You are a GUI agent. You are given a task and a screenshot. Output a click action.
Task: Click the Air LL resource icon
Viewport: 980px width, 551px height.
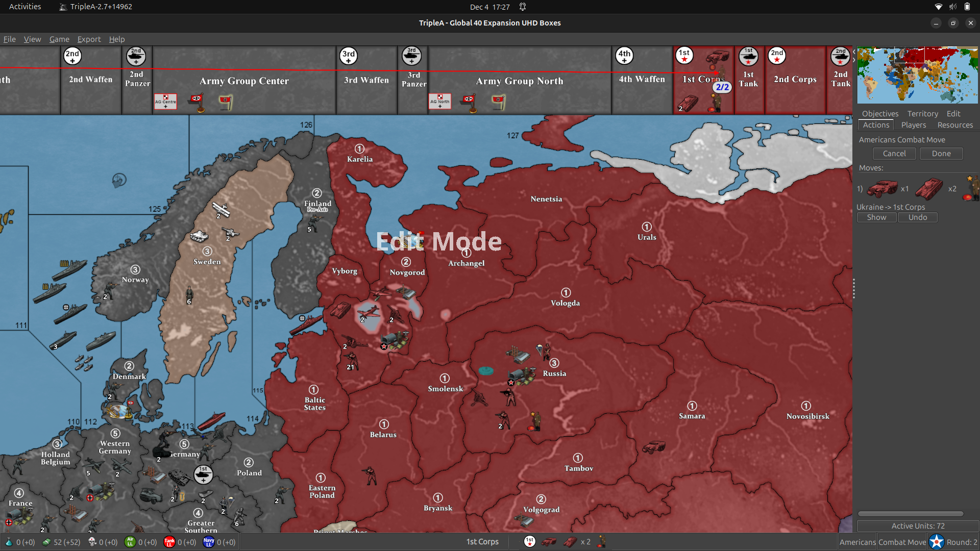click(x=130, y=542)
